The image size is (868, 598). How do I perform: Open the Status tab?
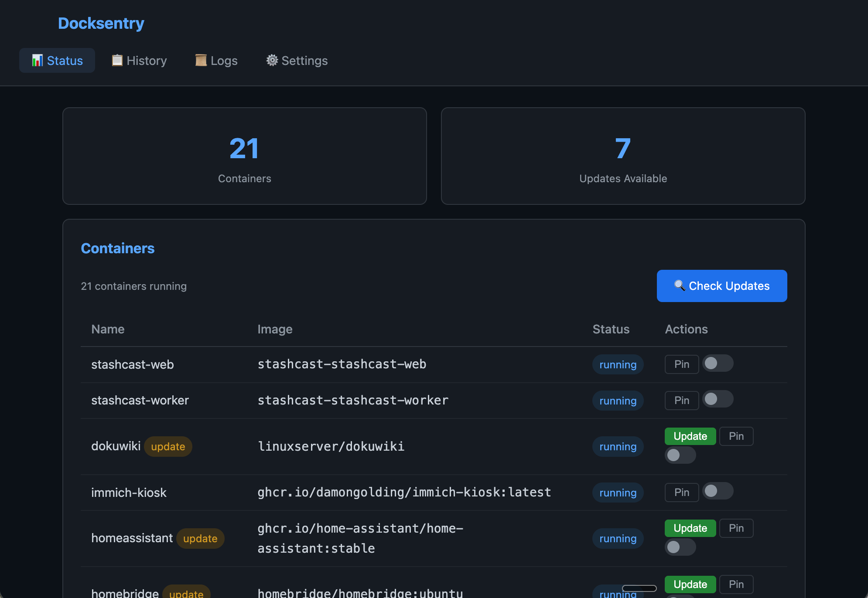(x=57, y=61)
